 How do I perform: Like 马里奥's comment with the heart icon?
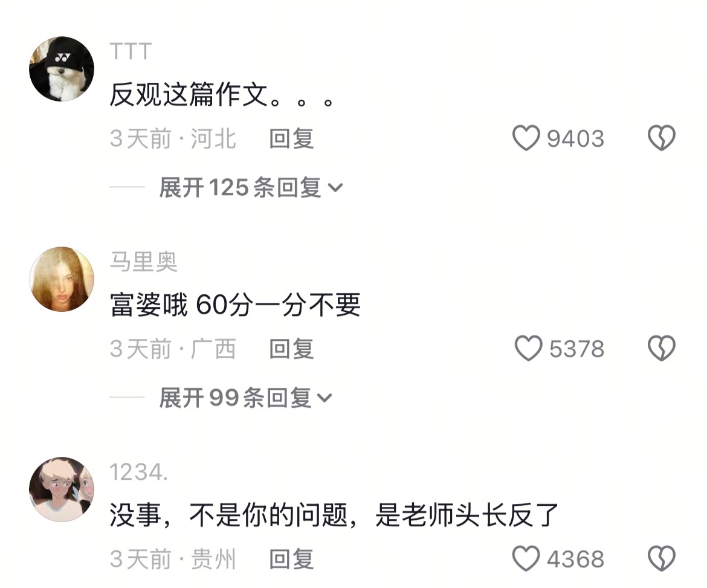coord(528,349)
